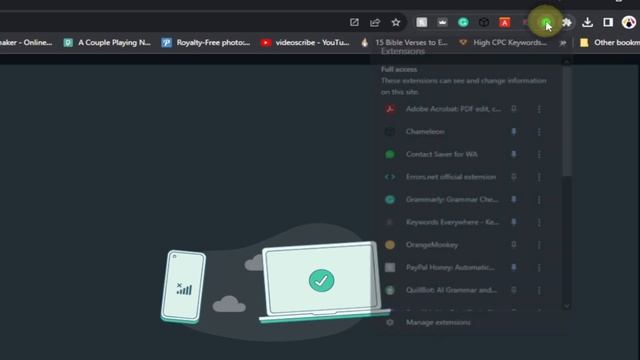Open more actions for QuillBot
Image resolution: width=640 pixels, height=360 pixels.
(x=539, y=290)
